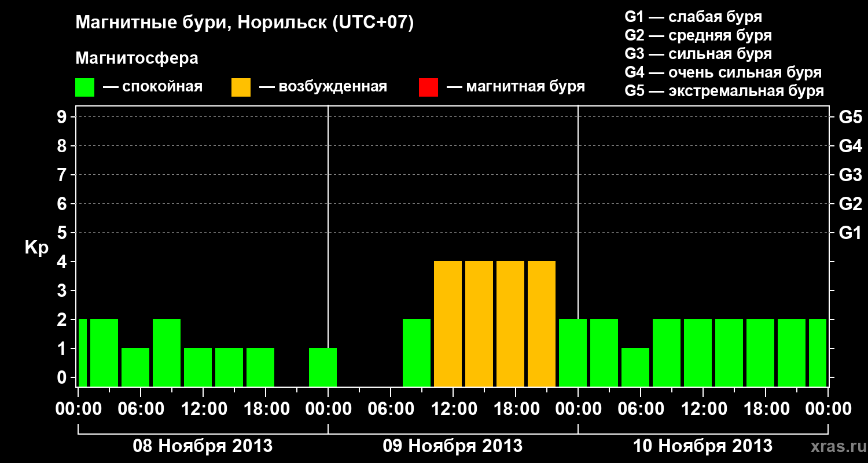Click the 'Kp' axis title
Image resolution: width=868 pixels, height=463 pixels.
(36, 248)
